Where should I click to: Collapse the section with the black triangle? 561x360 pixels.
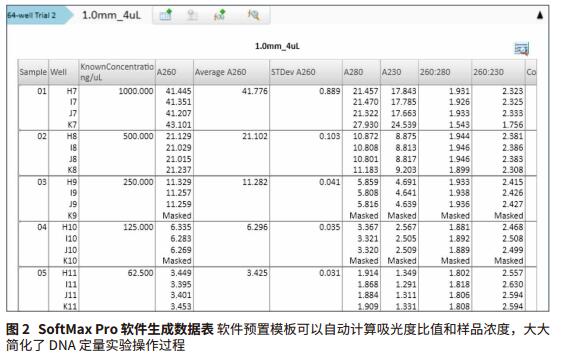tap(540, 15)
